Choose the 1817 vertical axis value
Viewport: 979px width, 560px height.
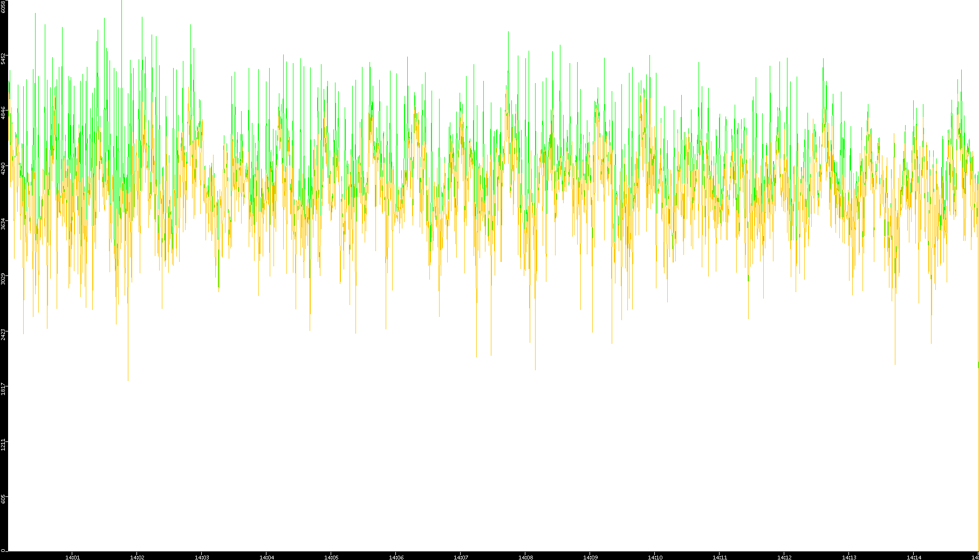tap(3, 389)
